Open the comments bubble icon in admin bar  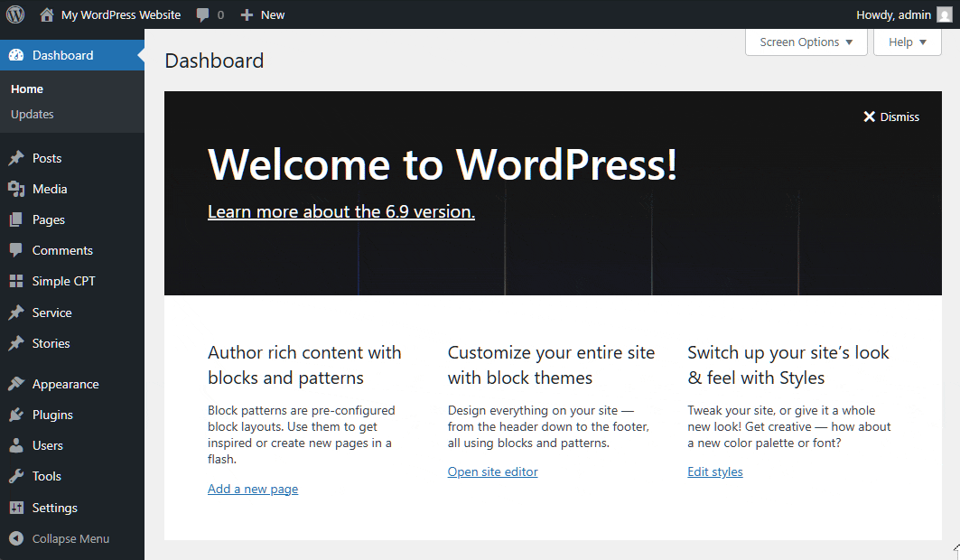[203, 15]
